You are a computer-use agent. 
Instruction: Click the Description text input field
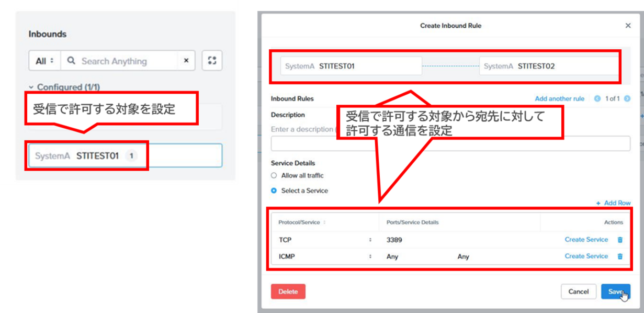tap(450, 143)
